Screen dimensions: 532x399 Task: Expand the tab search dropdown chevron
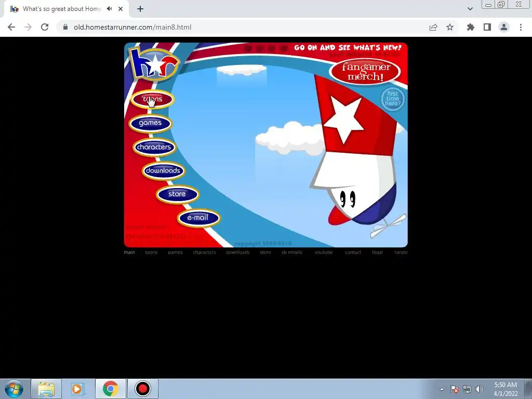470,9
